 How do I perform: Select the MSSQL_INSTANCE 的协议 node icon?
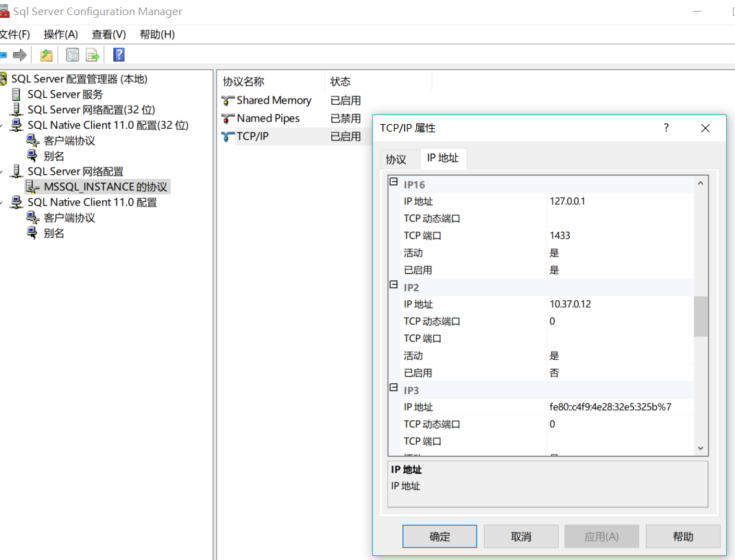coord(32,186)
